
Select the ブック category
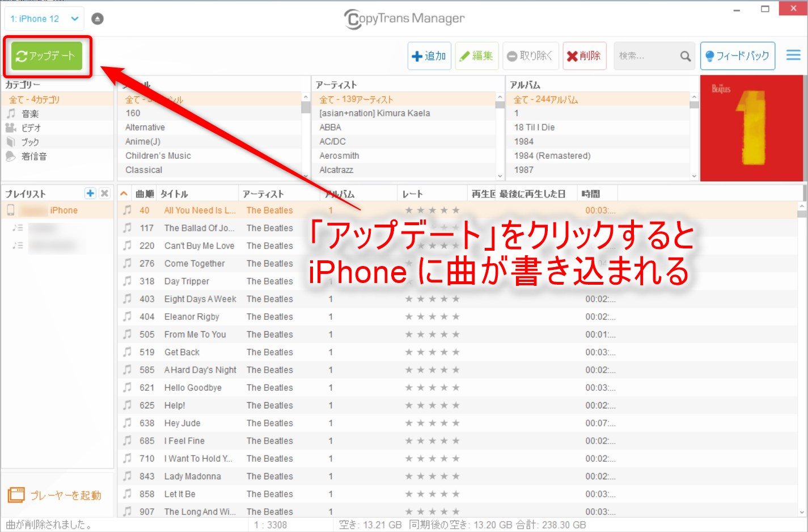pyautogui.click(x=31, y=142)
